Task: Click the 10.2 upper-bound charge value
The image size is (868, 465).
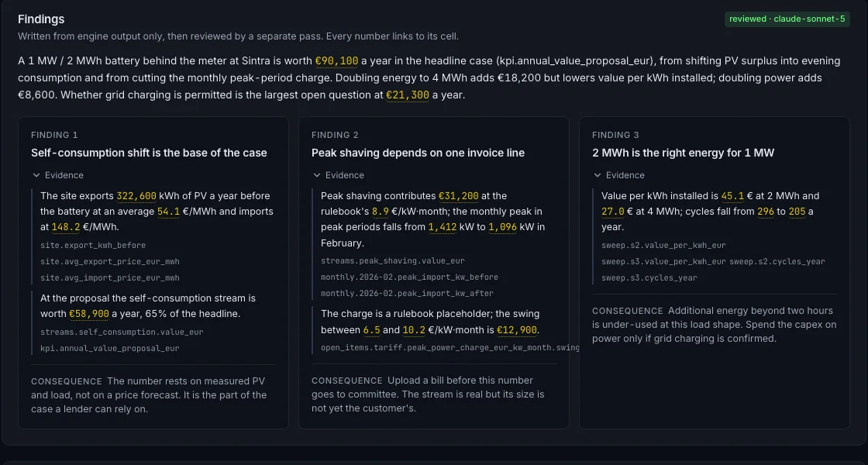Action: [x=414, y=330]
